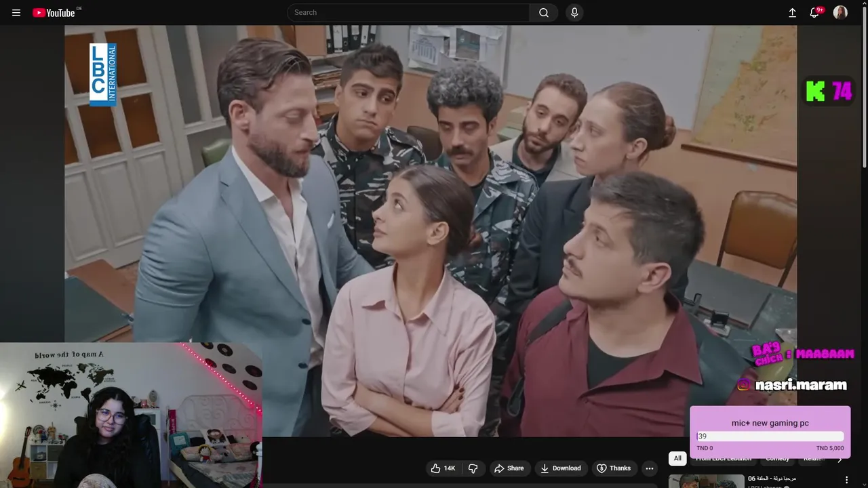Focus the Search input field
The image size is (868, 488).
409,12
